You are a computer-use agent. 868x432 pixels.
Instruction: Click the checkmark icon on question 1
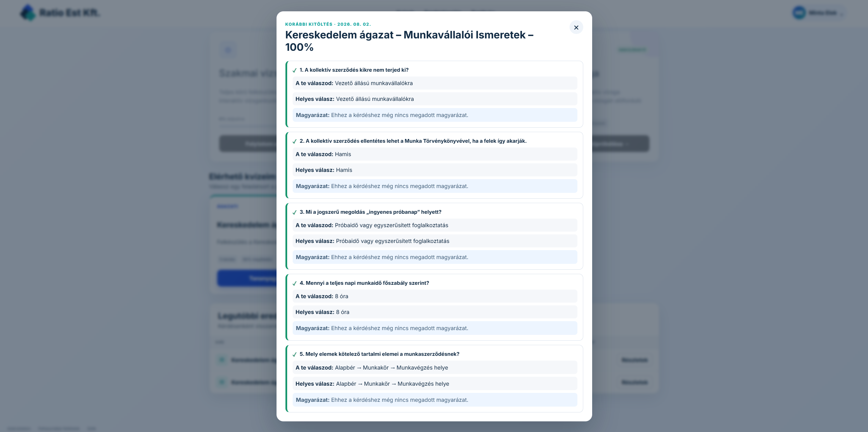point(294,70)
